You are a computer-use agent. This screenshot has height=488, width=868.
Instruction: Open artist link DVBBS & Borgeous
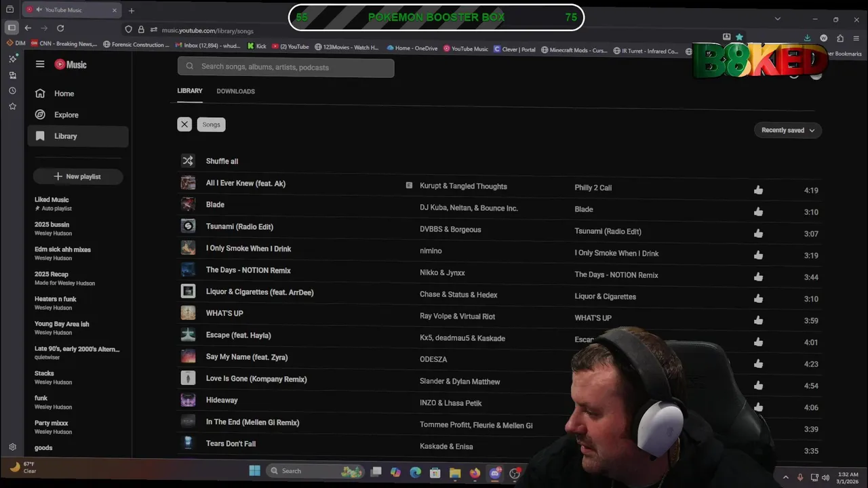[450, 230]
